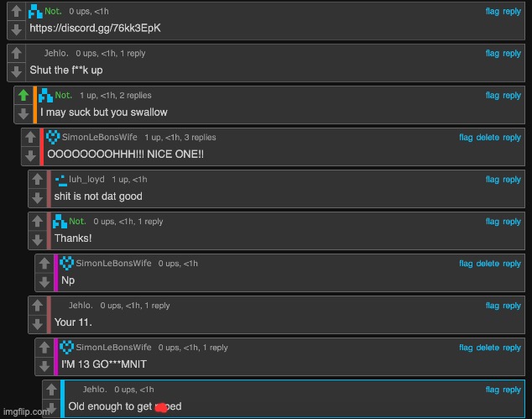
Task: Click the Not. pixel avatar on top comment
Action: (35, 12)
